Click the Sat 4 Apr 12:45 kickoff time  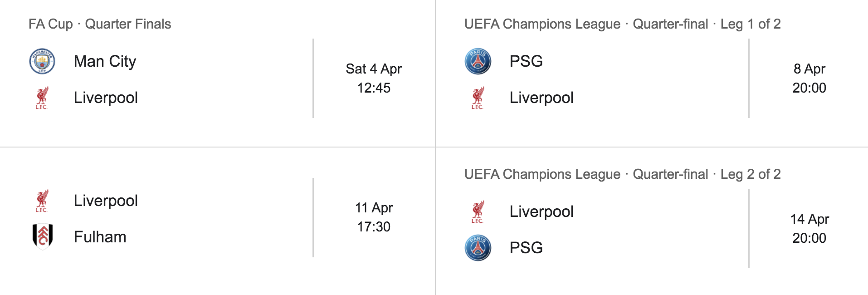pos(374,78)
